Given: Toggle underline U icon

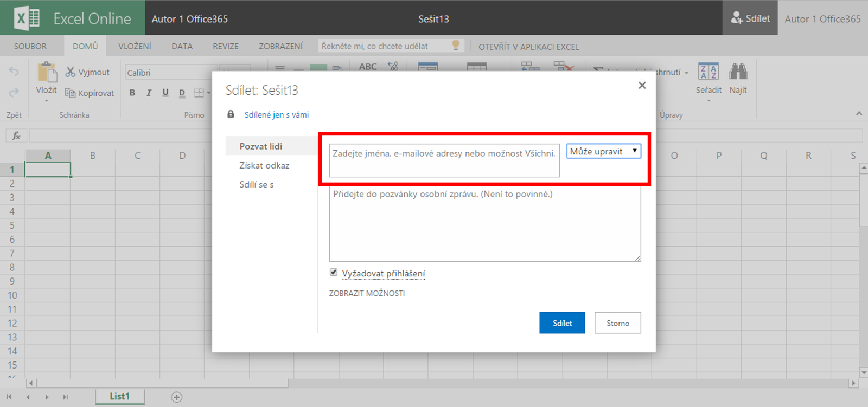Looking at the screenshot, I should click(165, 93).
